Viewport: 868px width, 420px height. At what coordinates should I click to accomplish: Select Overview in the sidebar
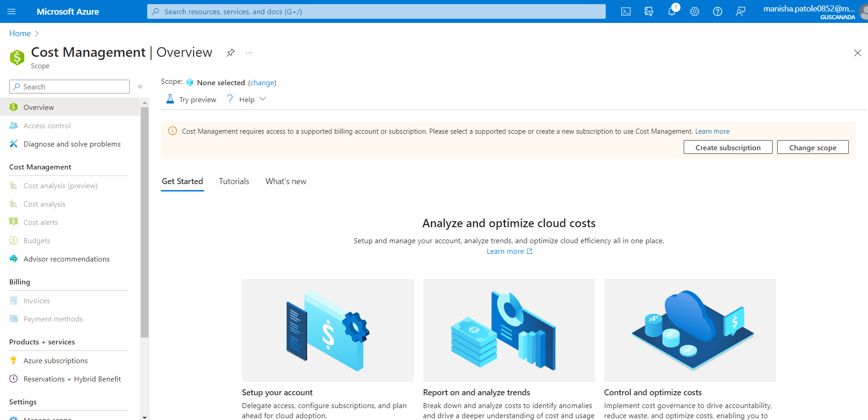click(x=70, y=107)
